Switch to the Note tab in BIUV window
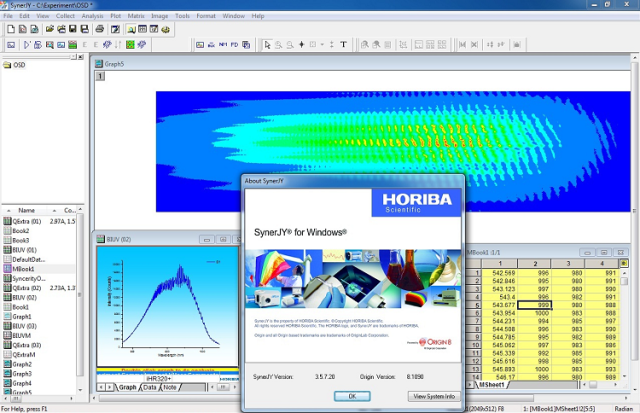Viewport: 640px width, 413px height. [x=171, y=387]
